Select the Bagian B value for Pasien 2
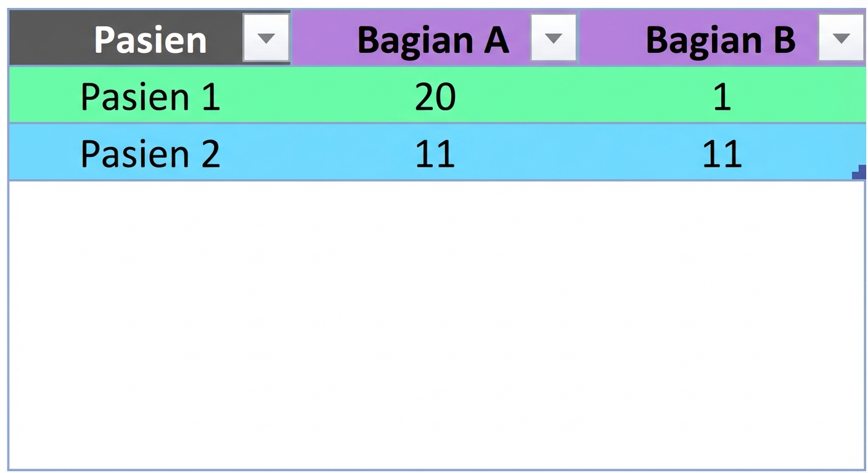The width and height of the screenshot is (868, 473). coord(721,153)
